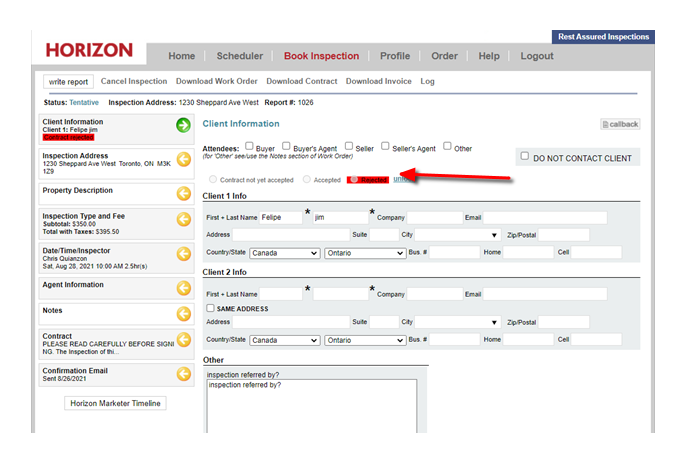Click the yellow arrow beside Notes

[183, 313]
